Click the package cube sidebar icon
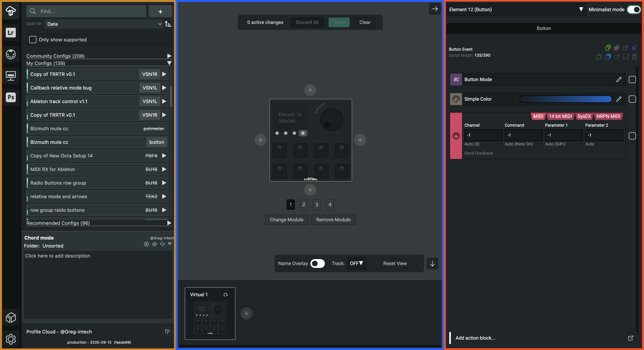 click(11, 317)
